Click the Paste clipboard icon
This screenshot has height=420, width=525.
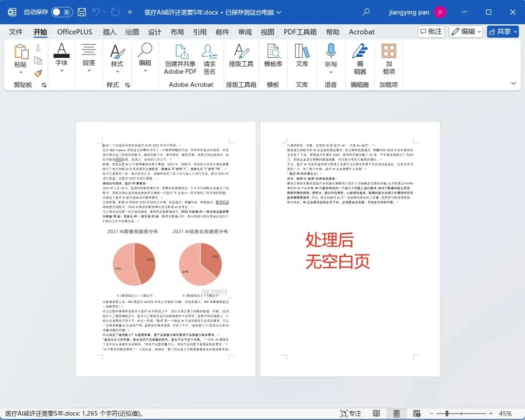pos(21,52)
